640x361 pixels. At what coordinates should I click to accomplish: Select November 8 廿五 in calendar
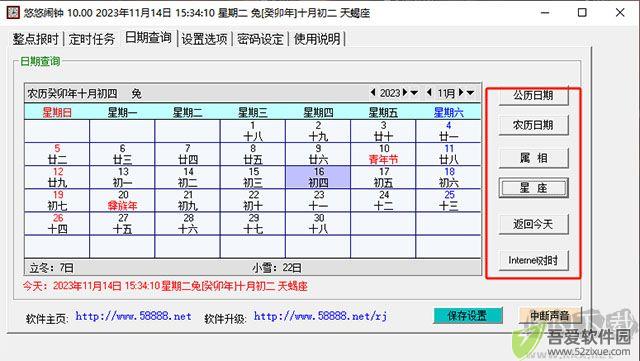(x=253, y=154)
